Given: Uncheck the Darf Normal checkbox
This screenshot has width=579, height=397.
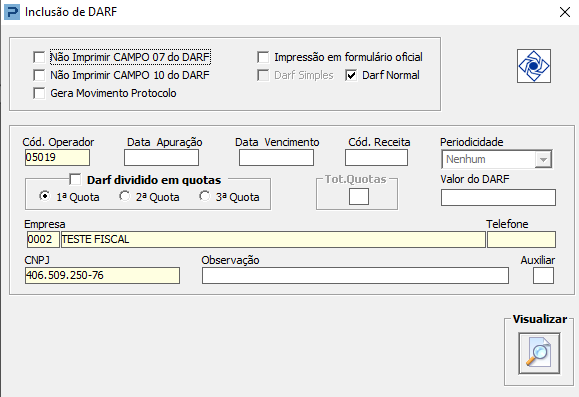Looking at the screenshot, I should point(351,75).
